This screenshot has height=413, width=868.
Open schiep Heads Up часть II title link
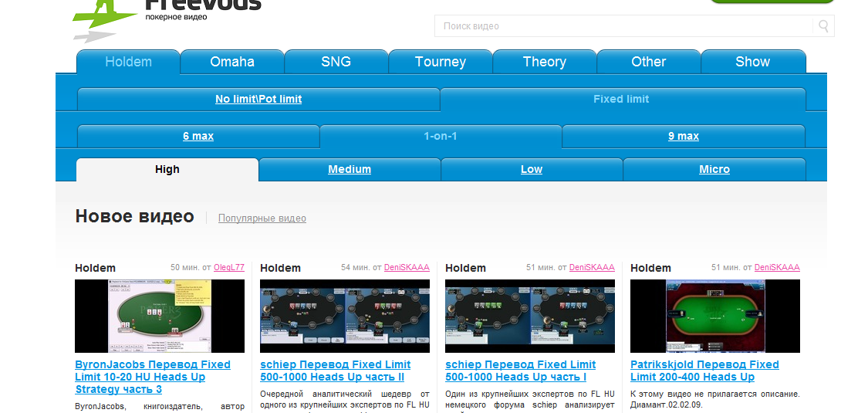pyautogui.click(x=336, y=371)
